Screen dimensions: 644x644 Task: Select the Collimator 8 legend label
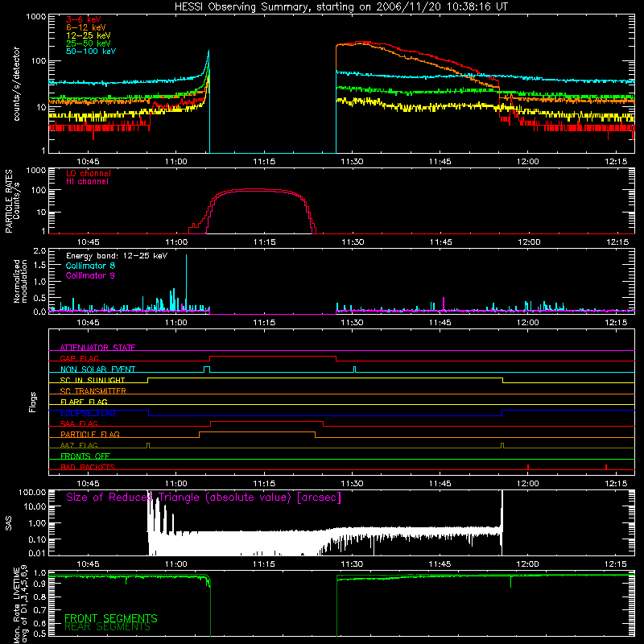(x=90, y=266)
